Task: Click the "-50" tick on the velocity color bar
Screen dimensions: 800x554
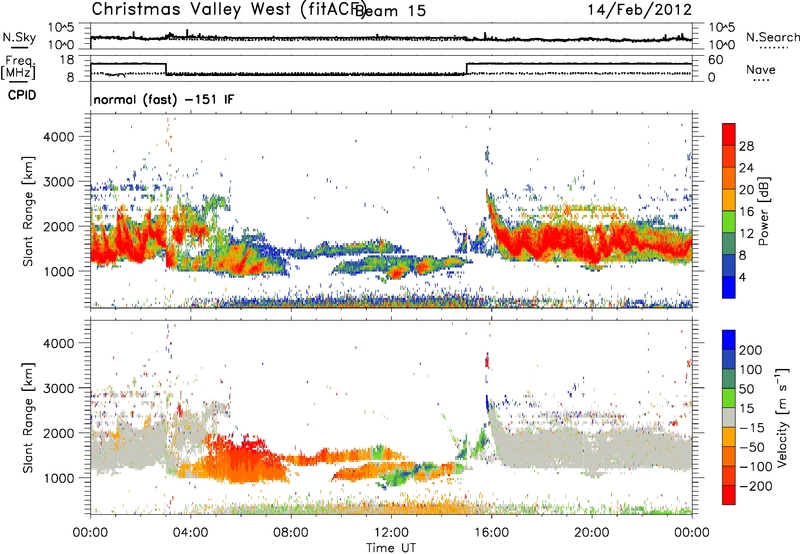Action: (752, 447)
